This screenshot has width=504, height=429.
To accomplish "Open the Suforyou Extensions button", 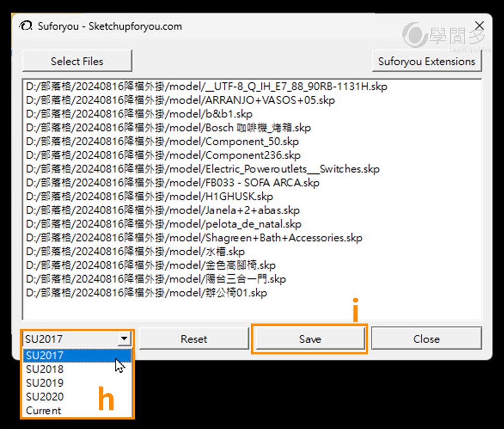I will (x=427, y=61).
